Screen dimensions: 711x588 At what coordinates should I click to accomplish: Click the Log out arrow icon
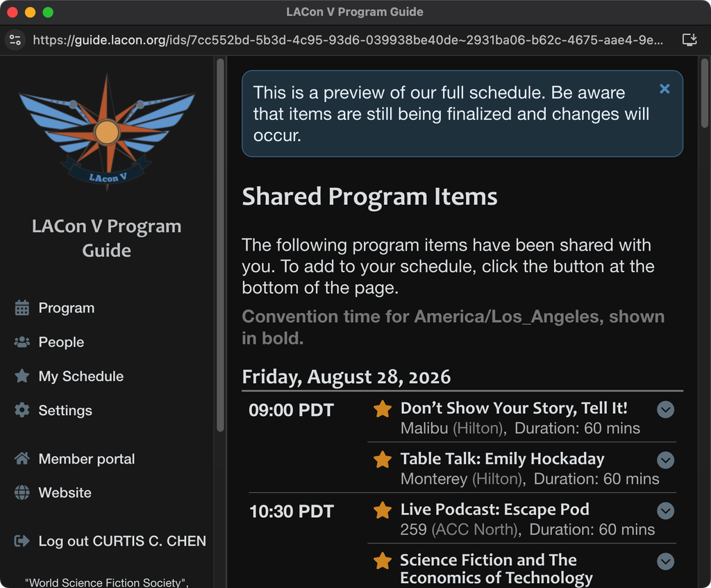point(22,541)
